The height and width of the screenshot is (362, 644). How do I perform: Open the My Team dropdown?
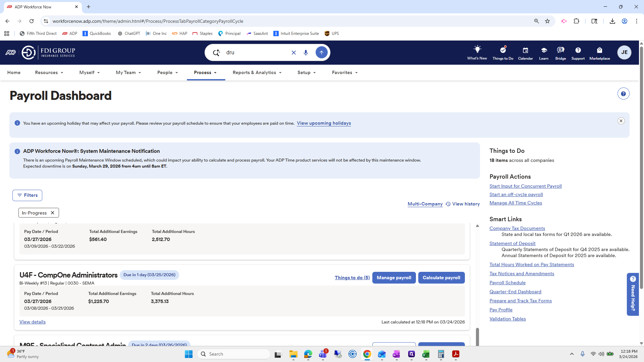128,72
